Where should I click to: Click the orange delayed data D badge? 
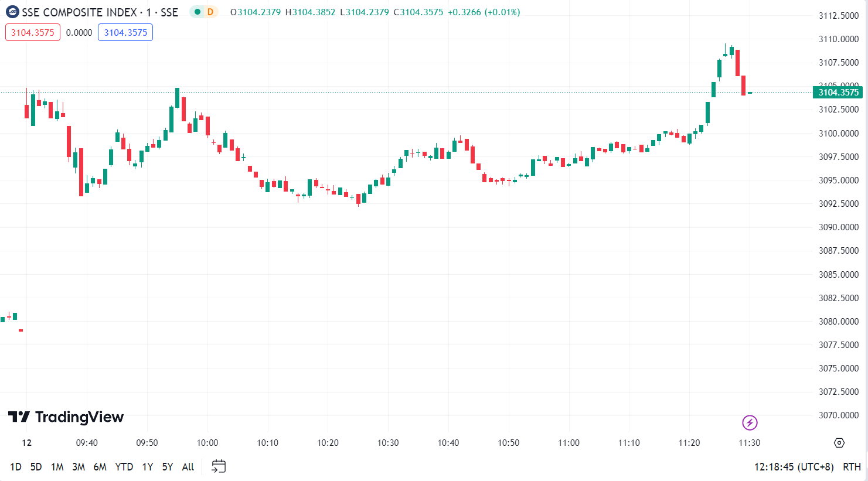pos(210,12)
